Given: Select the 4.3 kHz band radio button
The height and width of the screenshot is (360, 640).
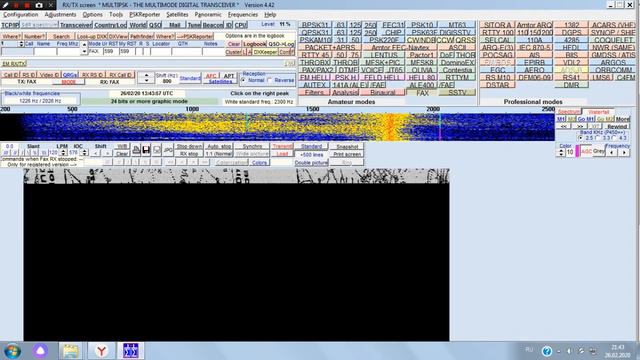Looking at the screenshot, I should 615,138.
